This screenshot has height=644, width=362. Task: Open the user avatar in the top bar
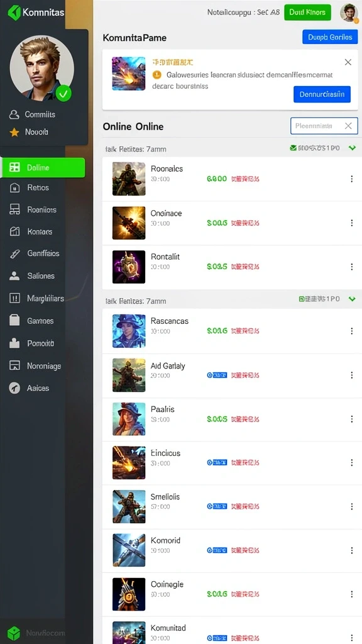(x=349, y=13)
